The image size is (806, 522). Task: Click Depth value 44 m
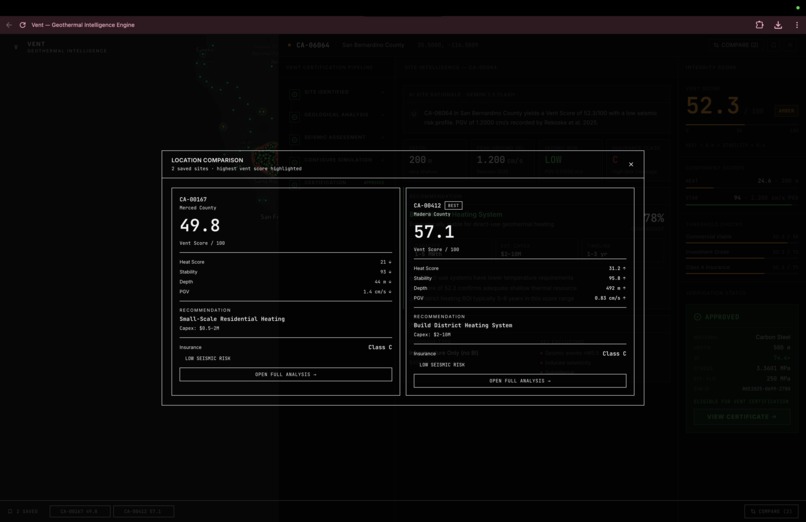[x=382, y=282]
